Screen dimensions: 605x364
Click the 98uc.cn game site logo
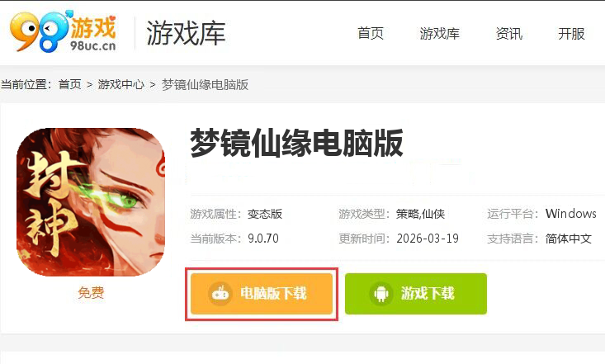click(64, 31)
